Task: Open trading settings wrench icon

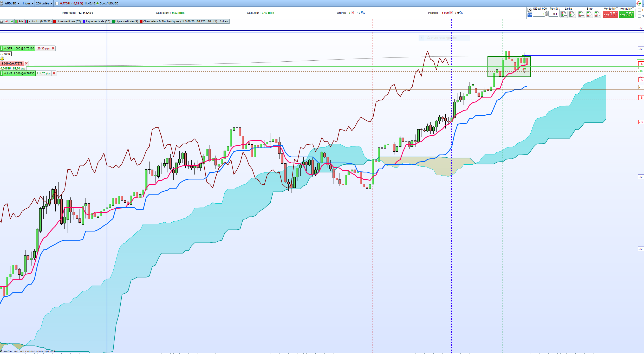Action: pyautogui.click(x=530, y=10)
